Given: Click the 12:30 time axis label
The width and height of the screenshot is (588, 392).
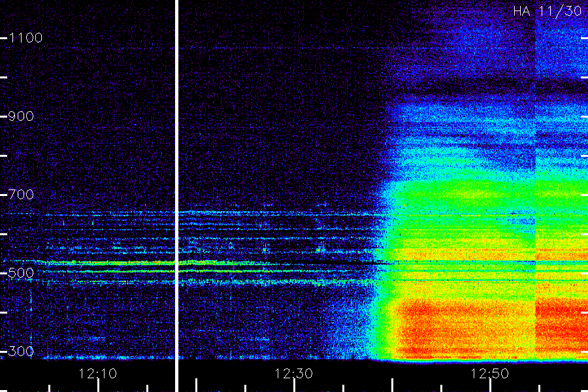Looking at the screenshot, I should point(293,373).
